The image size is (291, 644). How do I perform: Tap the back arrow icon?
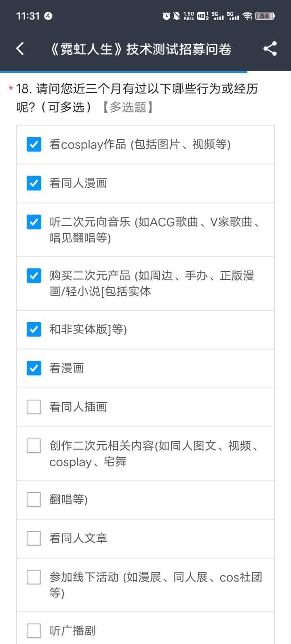coord(20,49)
